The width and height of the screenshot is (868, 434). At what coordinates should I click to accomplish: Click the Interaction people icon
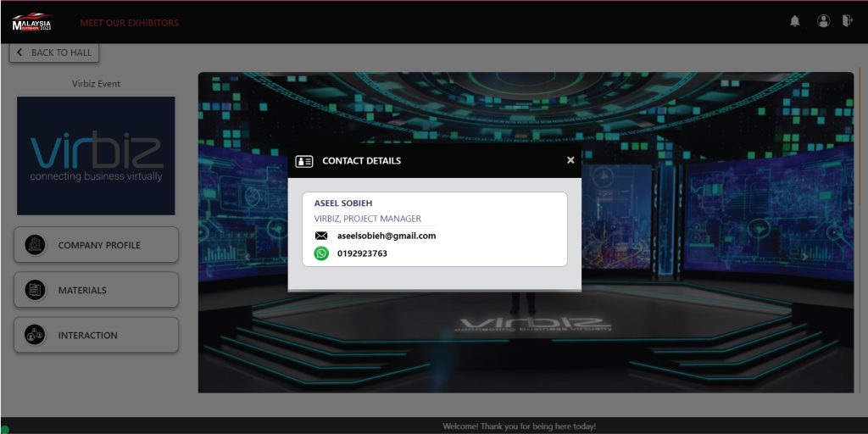(x=36, y=335)
